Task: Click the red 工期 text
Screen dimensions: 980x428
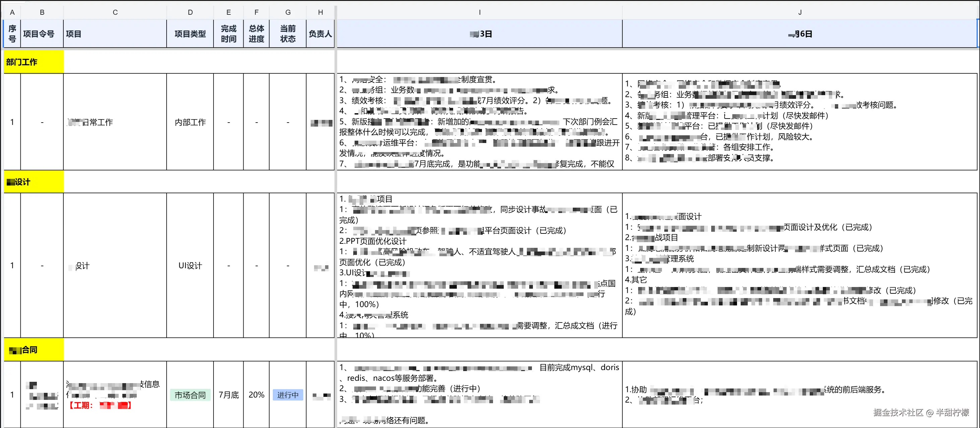Action: click(100, 406)
